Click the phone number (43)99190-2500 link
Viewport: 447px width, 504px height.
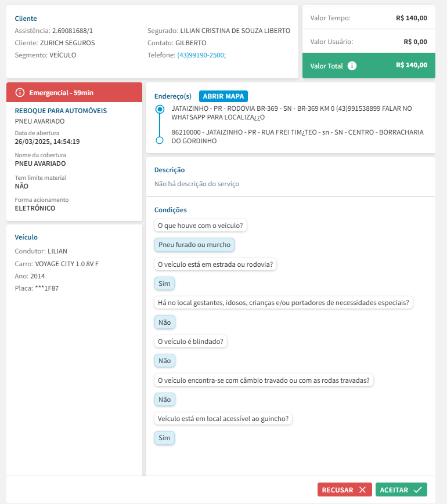(x=201, y=55)
